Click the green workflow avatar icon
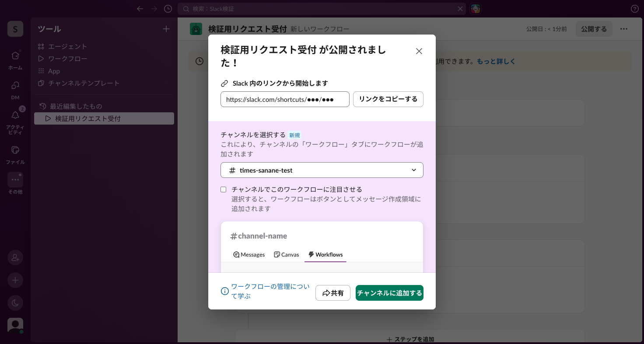 (196, 29)
